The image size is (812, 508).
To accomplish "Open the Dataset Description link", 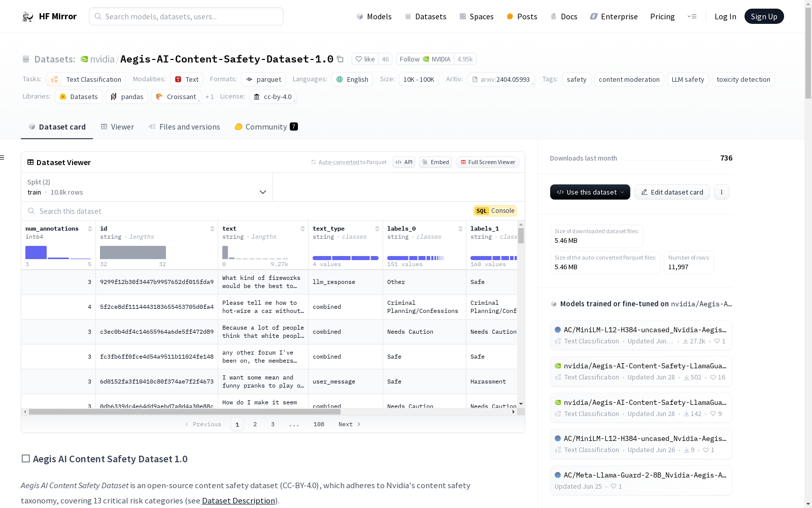I will (239, 500).
